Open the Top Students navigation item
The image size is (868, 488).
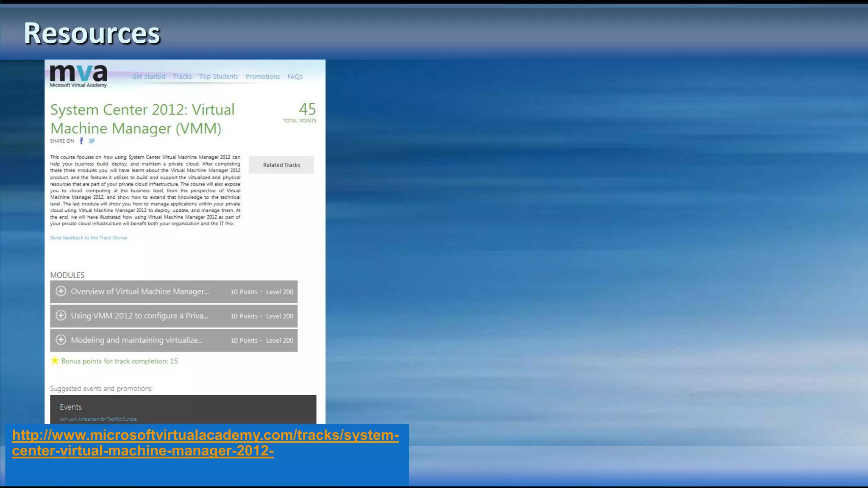pyautogui.click(x=219, y=76)
